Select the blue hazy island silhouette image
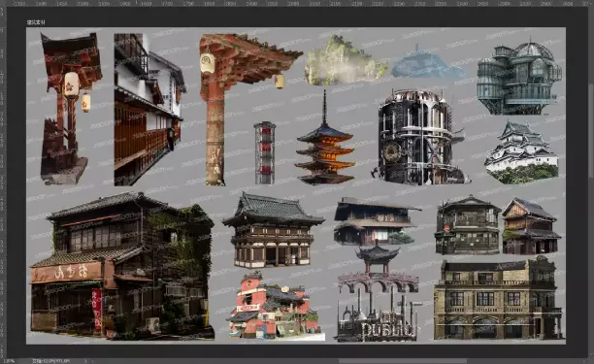The height and width of the screenshot is (364, 594). [x=428, y=63]
